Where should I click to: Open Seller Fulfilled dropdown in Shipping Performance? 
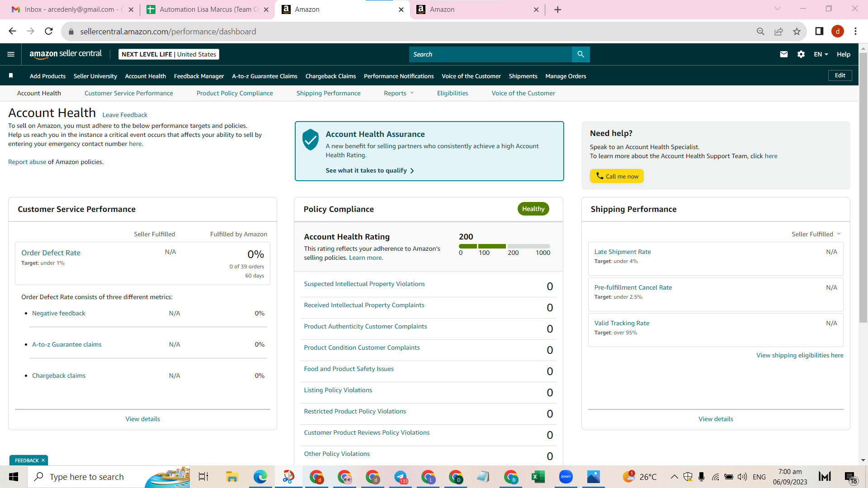click(816, 234)
